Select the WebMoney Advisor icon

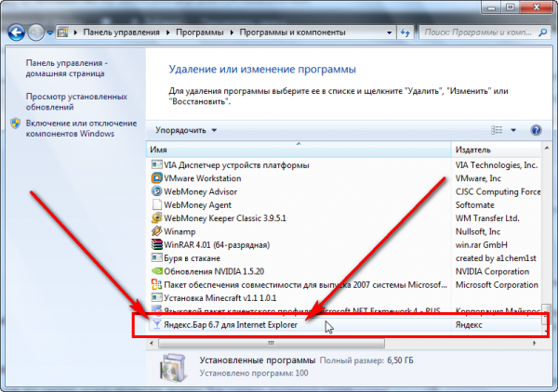tap(156, 191)
